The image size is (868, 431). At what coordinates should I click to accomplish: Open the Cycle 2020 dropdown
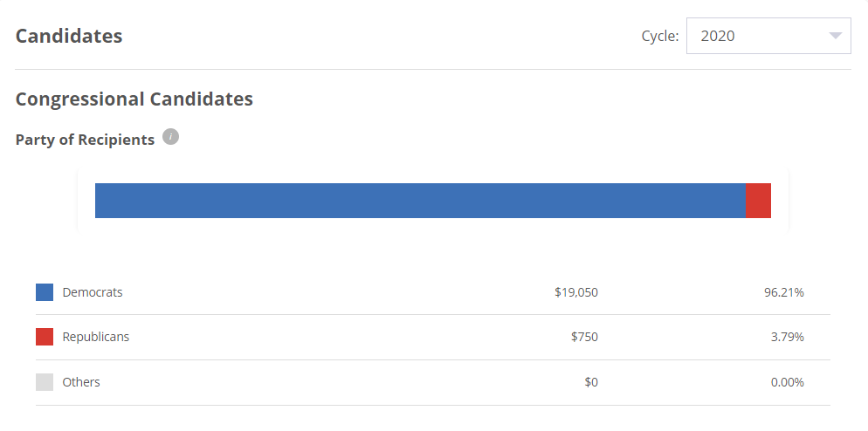(768, 36)
